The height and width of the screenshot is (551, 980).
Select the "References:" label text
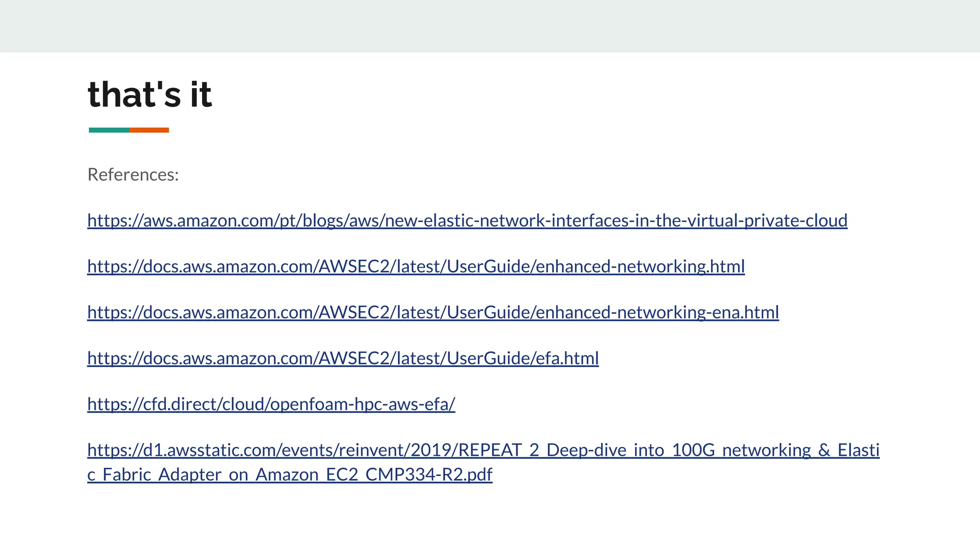point(133,175)
